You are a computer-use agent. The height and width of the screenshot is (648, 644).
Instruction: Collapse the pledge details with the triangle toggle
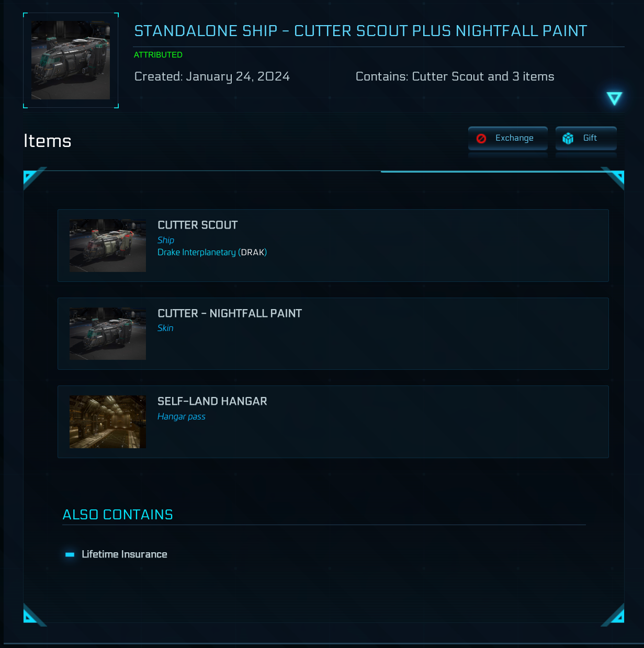click(x=614, y=98)
